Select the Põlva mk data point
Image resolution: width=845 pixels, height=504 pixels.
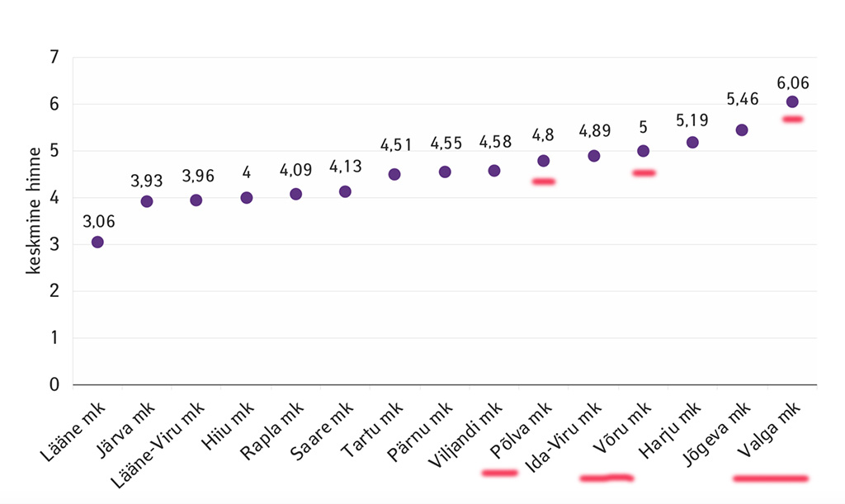[543, 161]
